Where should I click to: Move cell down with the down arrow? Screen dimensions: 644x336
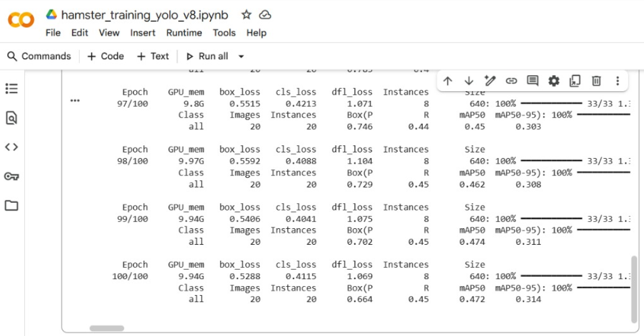point(469,81)
